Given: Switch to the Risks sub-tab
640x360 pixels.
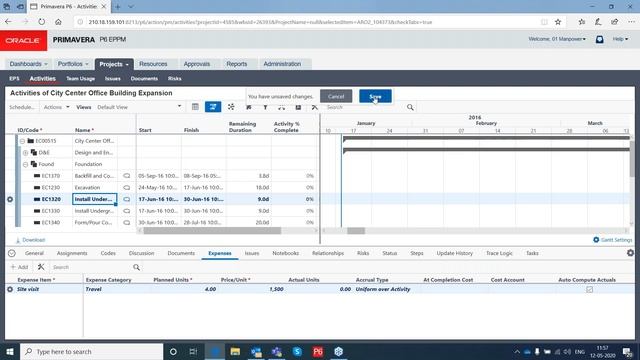Looking at the screenshot, I should 174,78.
